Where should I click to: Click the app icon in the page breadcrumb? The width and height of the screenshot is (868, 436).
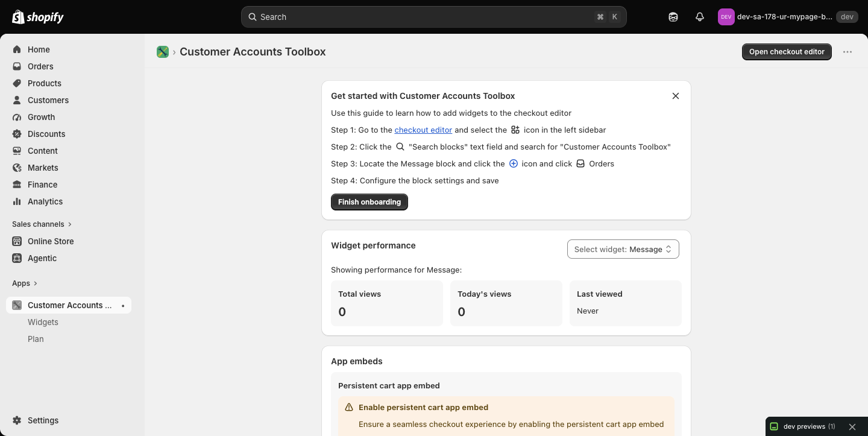point(163,52)
